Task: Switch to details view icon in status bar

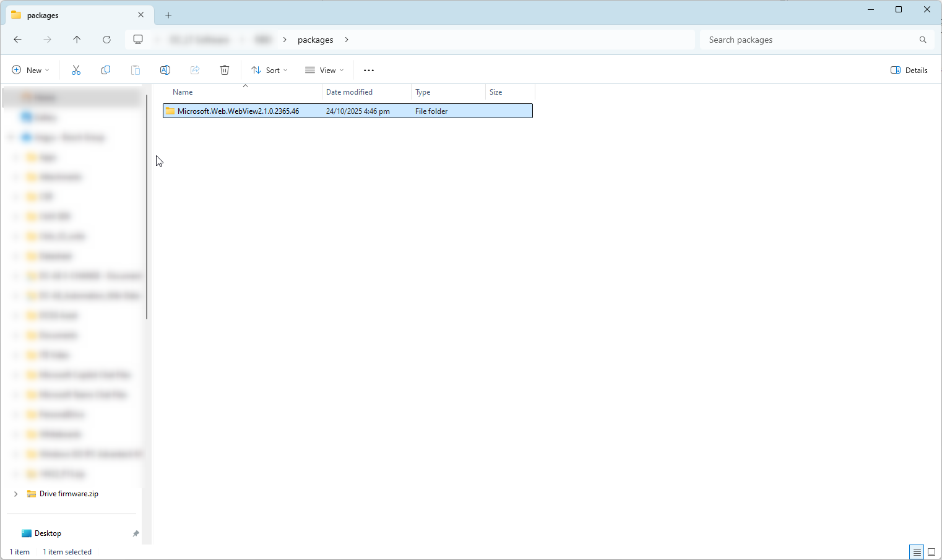Action: tap(917, 552)
